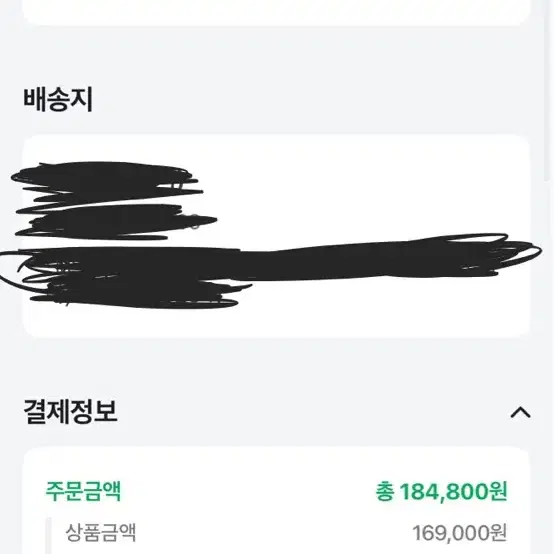Open the 주문금액 row label
Image resolution: width=554 pixels, height=554 pixels.
click(83, 491)
